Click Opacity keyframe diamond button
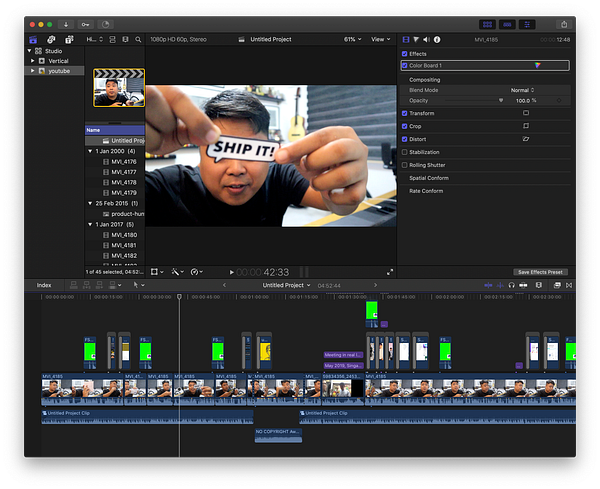The width and height of the screenshot is (600, 489). pyautogui.click(x=559, y=101)
